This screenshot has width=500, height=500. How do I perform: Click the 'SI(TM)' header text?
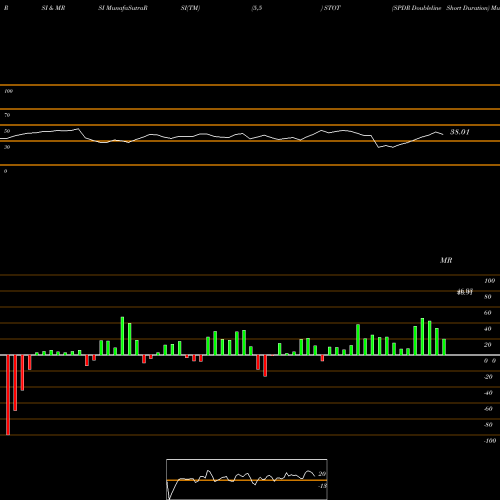coord(190,8)
